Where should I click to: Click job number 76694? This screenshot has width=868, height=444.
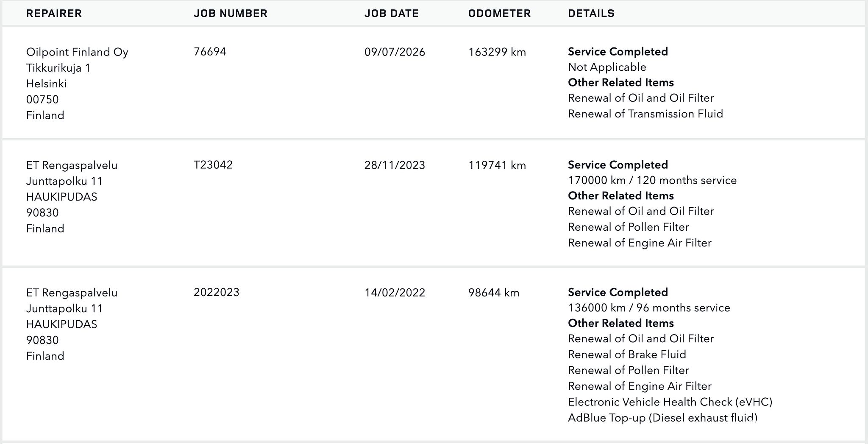210,52
